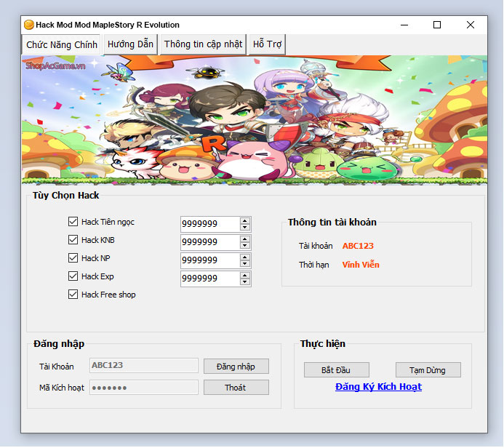This screenshot has height=448, width=504.
Task: Click the Vĩnh Viễn expiry text
Action: point(361,265)
